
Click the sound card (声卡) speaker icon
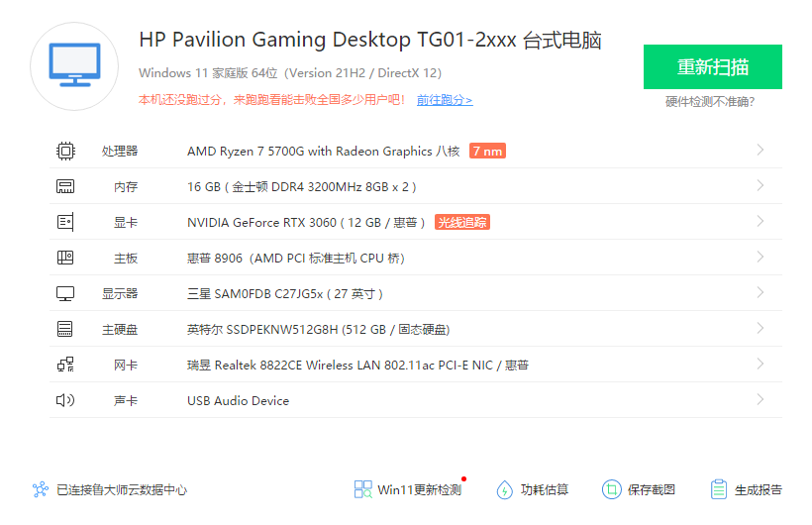[65, 400]
